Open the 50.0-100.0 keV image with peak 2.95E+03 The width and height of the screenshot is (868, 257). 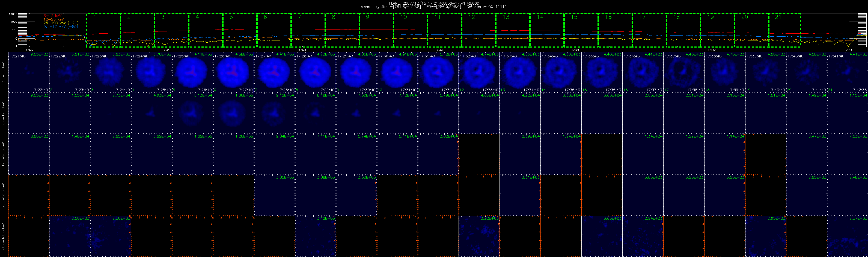click(766, 236)
